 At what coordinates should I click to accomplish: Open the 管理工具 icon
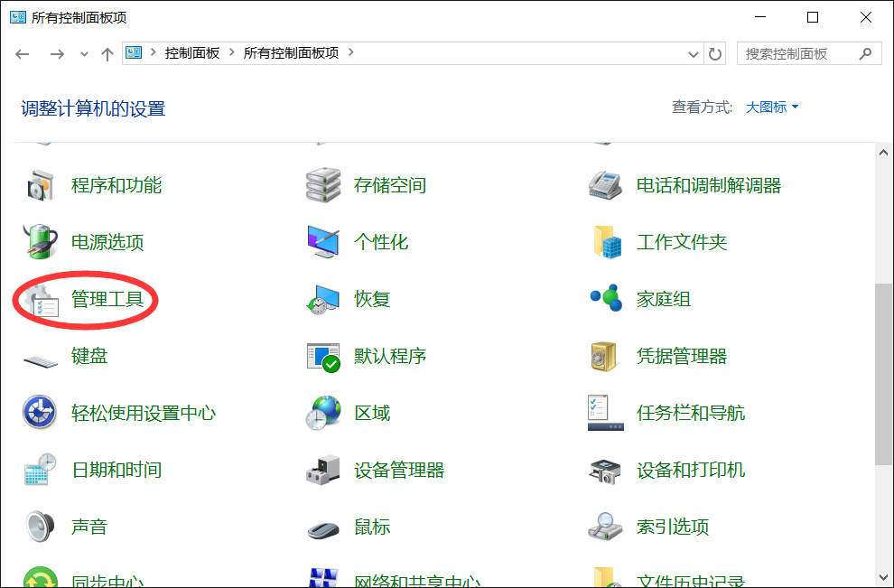click(41, 300)
